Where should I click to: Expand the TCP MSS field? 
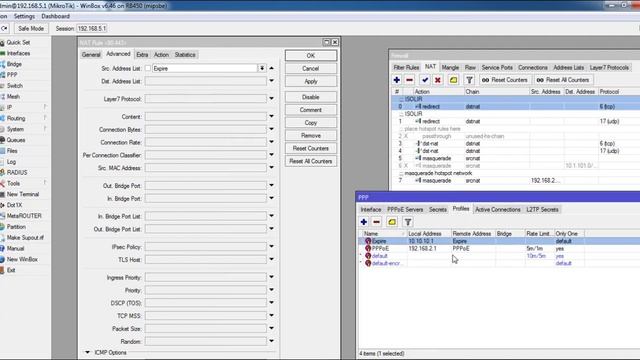pyautogui.click(x=271, y=316)
